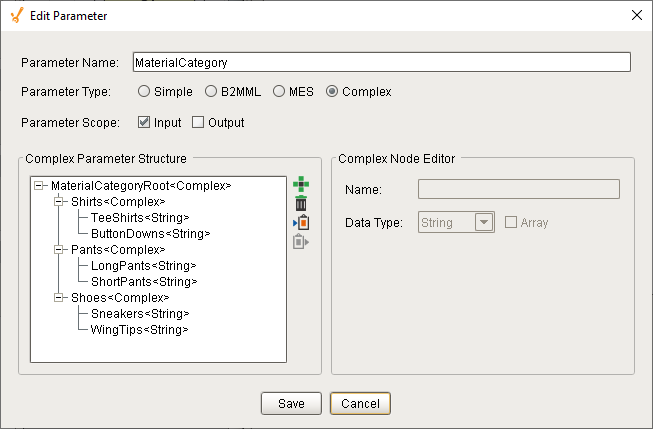Select the Complex radio button
The height and width of the screenshot is (429, 653).
pyautogui.click(x=332, y=91)
